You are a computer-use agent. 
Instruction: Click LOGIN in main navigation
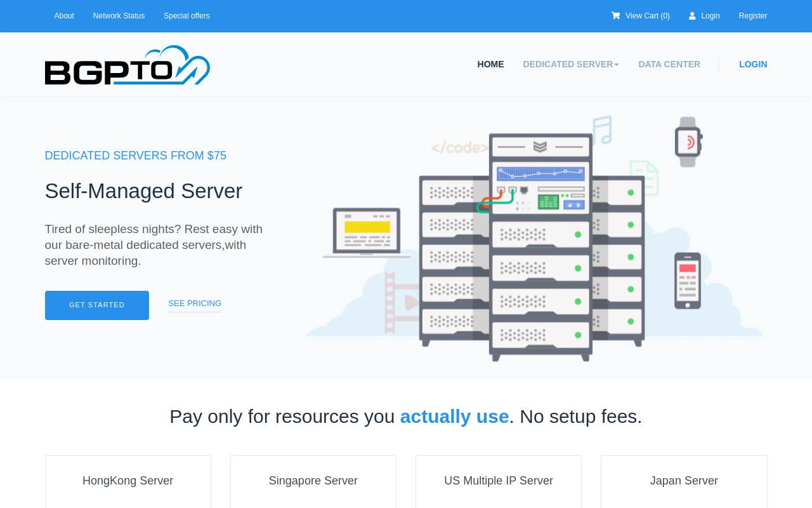click(753, 64)
